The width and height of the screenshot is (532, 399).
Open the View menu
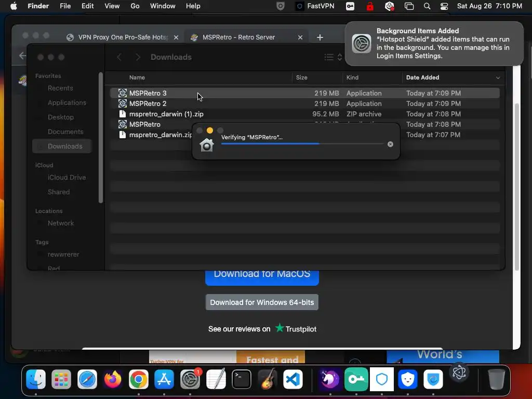coord(112,6)
